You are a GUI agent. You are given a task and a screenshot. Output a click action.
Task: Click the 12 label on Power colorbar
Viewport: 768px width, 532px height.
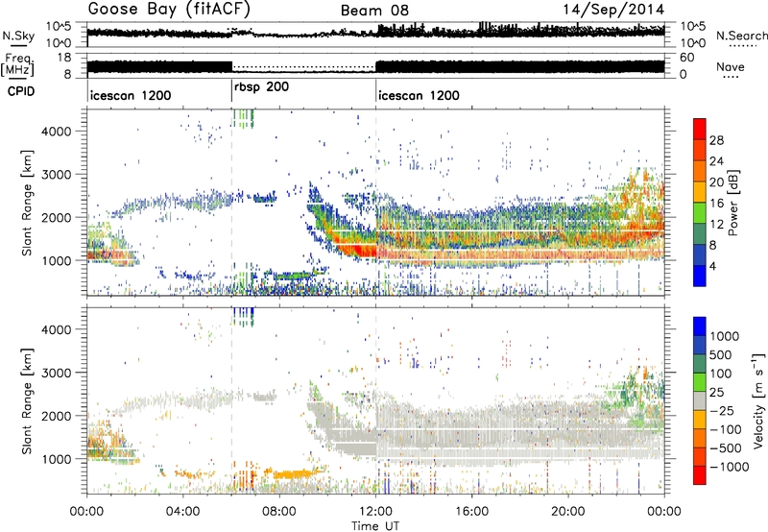[716, 225]
